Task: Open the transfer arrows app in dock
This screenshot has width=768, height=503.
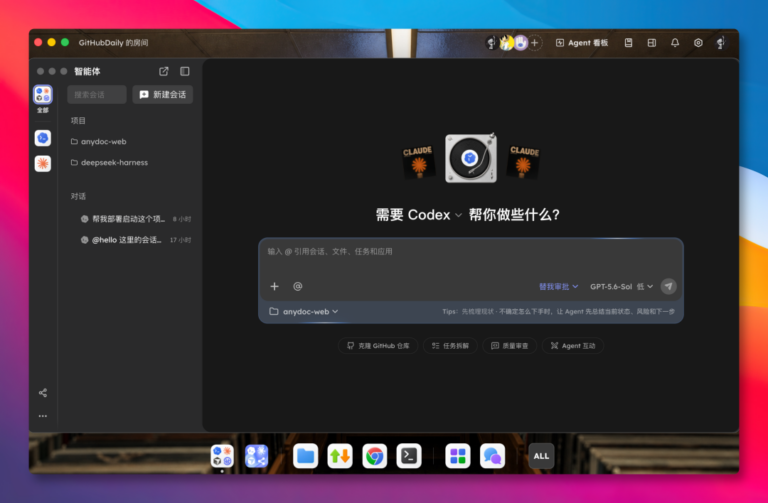Action: (340, 456)
